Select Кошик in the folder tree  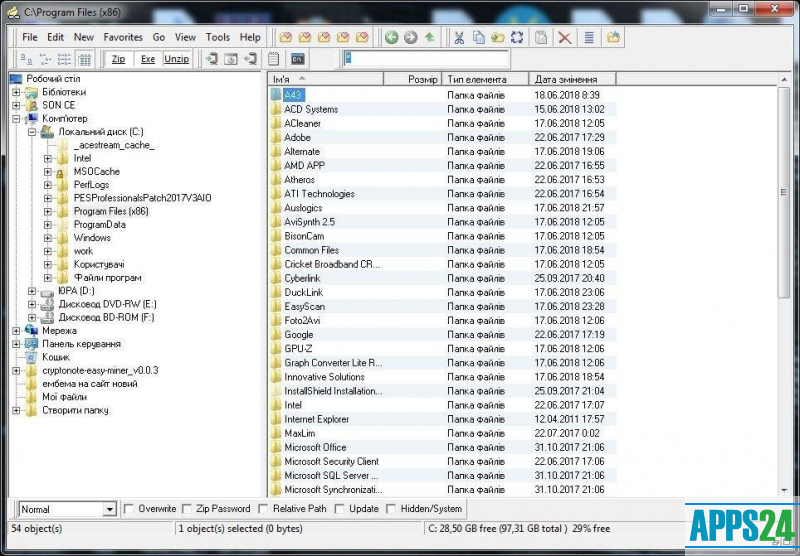[56, 358]
